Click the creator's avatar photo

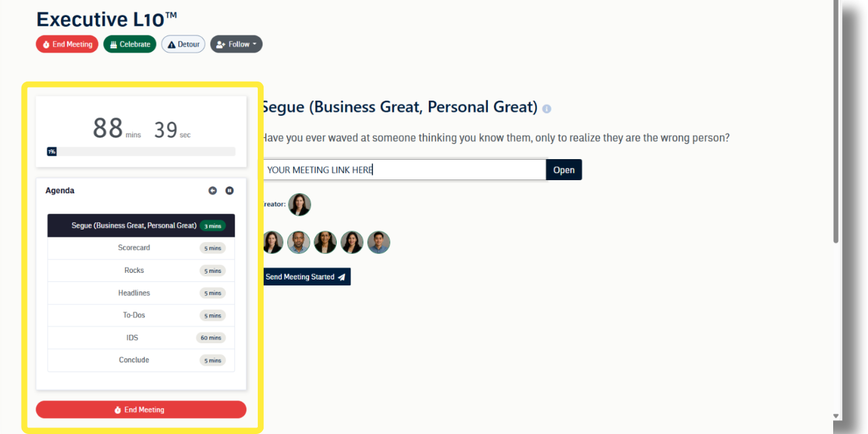click(x=299, y=205)
